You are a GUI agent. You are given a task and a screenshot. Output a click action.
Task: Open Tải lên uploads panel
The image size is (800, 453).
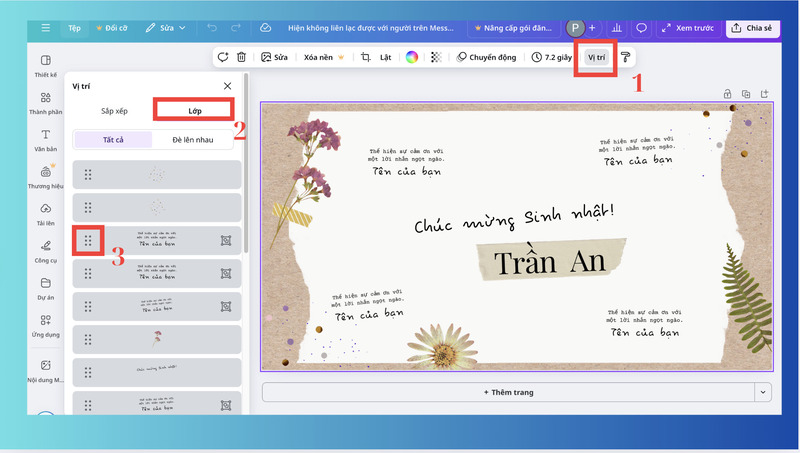pyautogui.click(x=46, y=214)
